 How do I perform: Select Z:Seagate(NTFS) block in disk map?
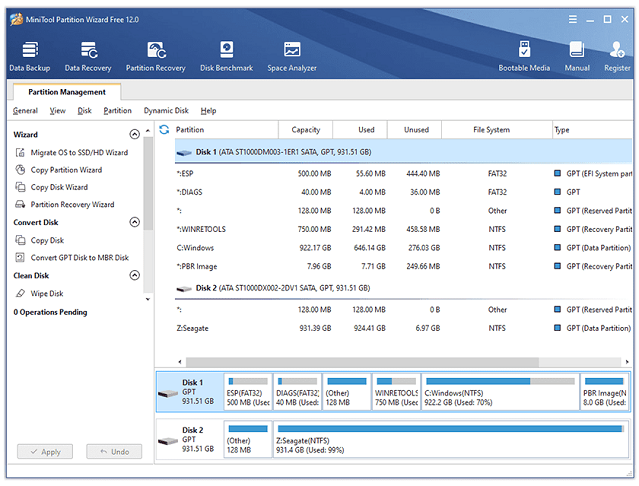coord(450,440)
